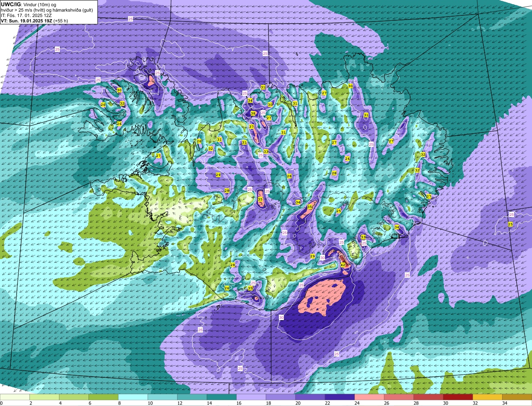Image resolution: width=532 pixels, height=406 pixels.
Task: Select the legend scale value 14
Action: point(209,403)
